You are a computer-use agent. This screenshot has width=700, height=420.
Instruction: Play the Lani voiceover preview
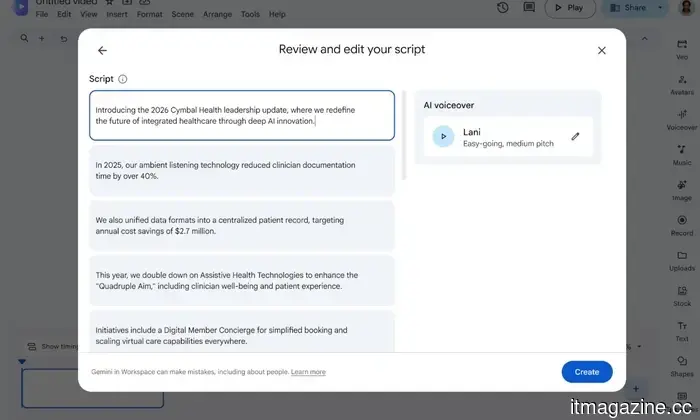point(443,136)
